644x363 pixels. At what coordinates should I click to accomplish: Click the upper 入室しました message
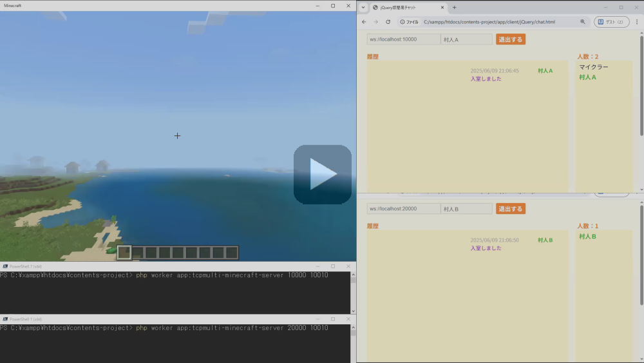pos(486,79)
